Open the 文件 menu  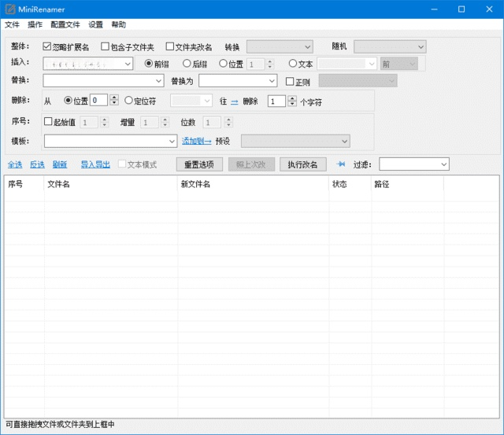12,24
